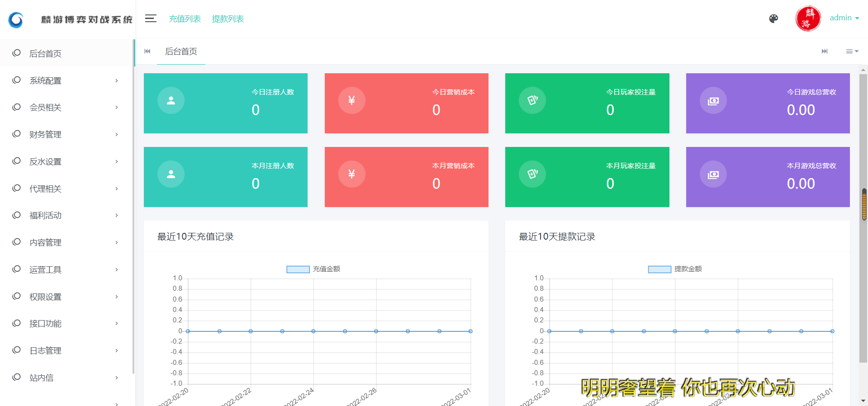Toggle the 提款金额 chart legend

point(675,269)
